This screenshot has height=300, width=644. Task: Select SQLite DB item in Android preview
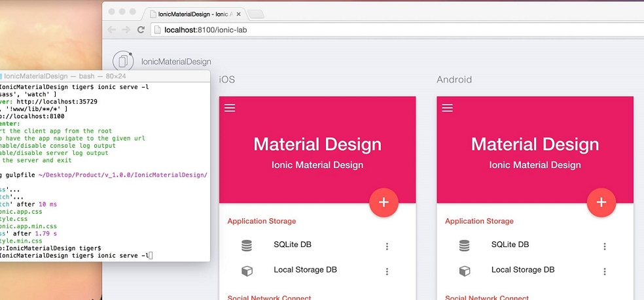[510, 245]
